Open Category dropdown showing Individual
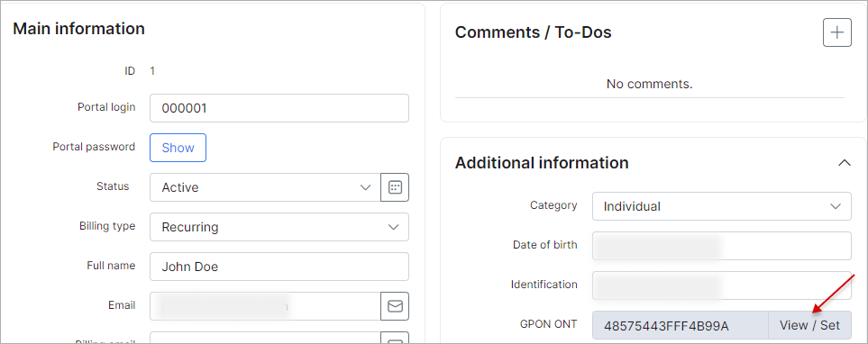The image size is (868, 344). 722,206
